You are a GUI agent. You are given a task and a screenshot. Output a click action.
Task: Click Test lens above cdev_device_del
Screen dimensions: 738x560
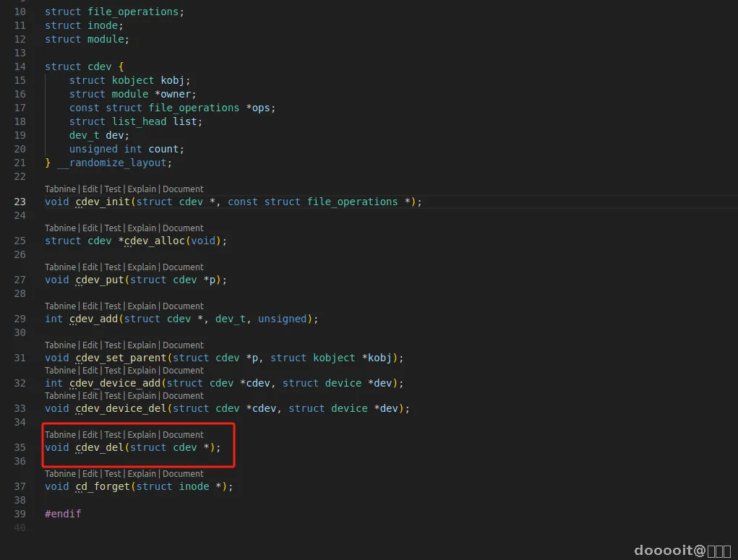coord(113,396)
